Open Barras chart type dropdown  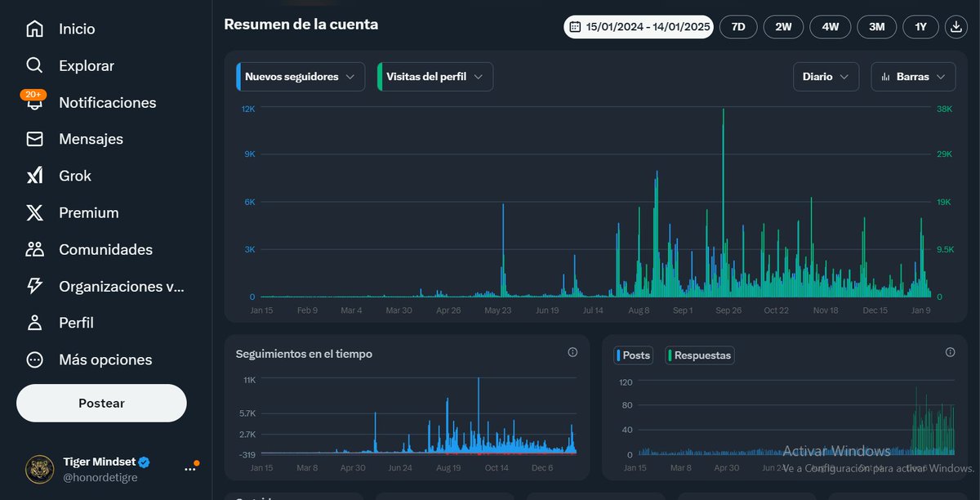click(913, 77)
